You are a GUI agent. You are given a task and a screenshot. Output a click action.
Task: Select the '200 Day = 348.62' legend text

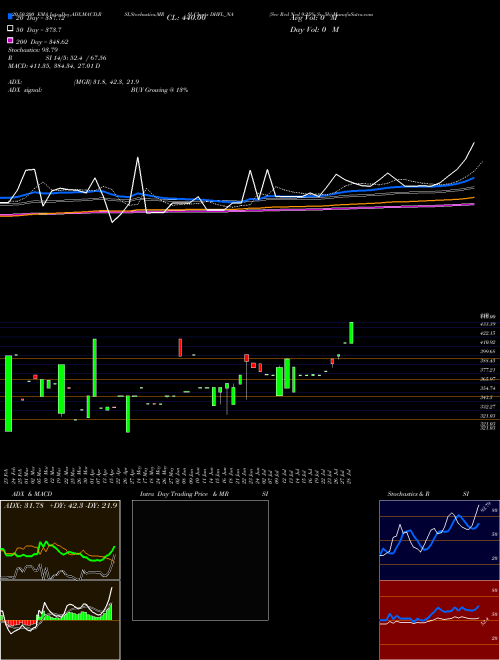coord(42,42)
